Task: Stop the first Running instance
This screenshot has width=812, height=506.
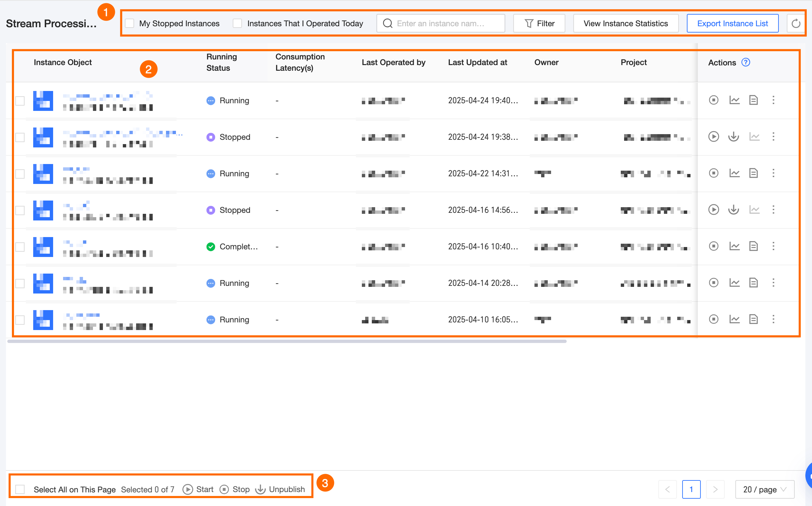Action: coord(713,100)
